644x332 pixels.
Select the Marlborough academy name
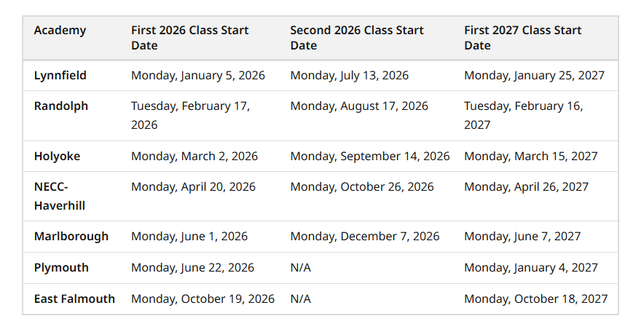click(71, 236)
